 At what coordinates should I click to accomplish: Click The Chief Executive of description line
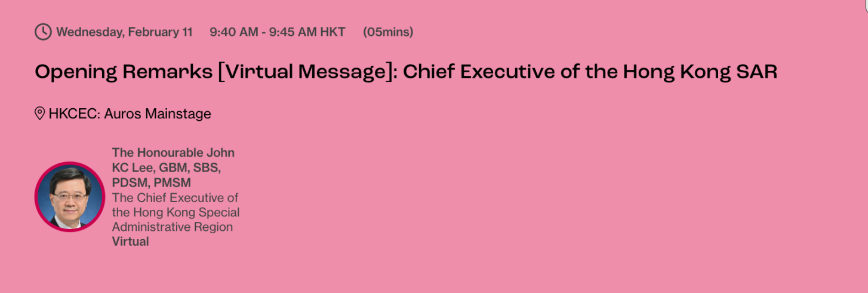[x=175, y=197]
